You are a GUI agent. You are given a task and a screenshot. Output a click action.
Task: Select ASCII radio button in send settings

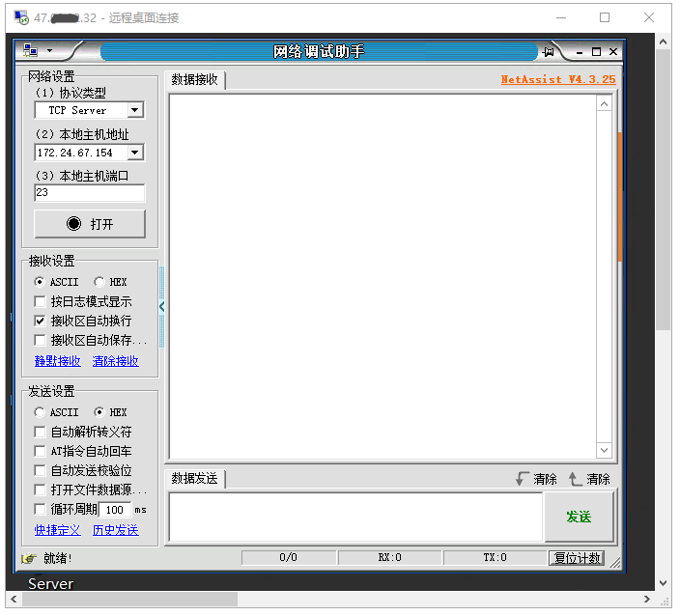pos(40,412)
